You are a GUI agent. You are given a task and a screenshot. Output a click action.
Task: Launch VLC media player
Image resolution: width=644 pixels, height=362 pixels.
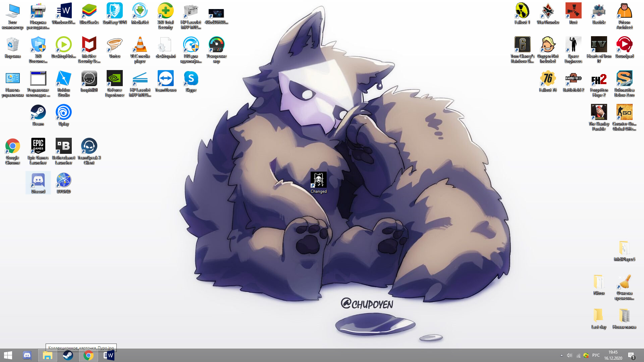pyautogui.click(x=140, y=50)
